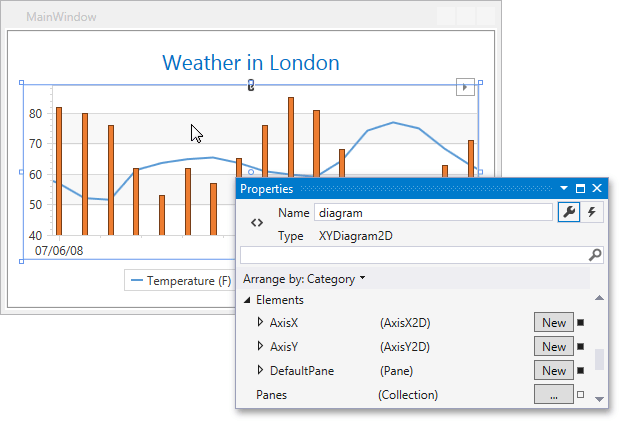Click the Name field containing diagram

(433, 213)
